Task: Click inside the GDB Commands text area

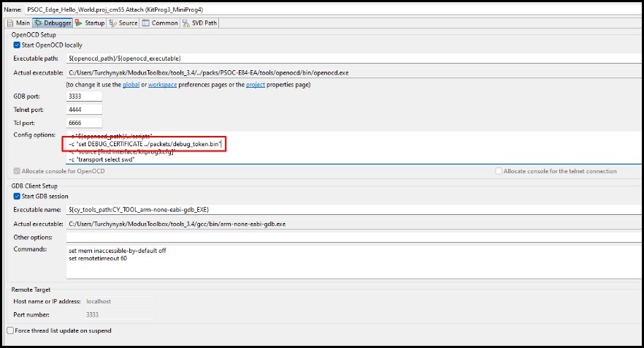Action: point(350,262)
